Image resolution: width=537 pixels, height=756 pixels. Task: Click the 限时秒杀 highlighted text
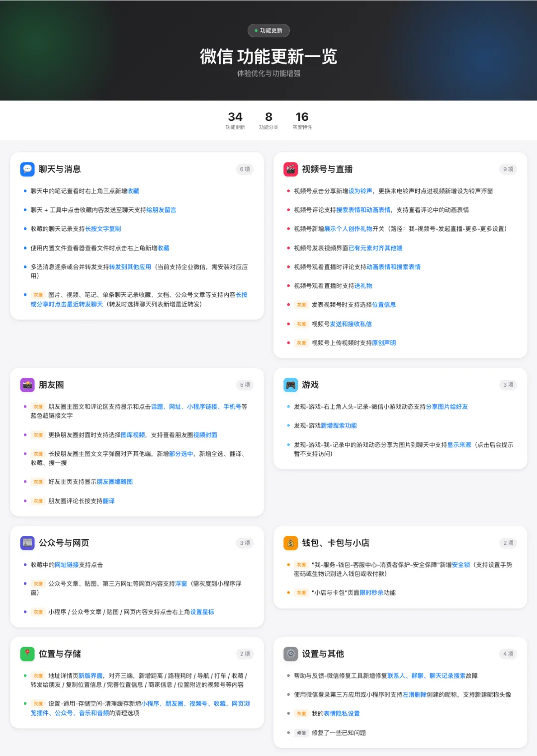pos(371,592)
